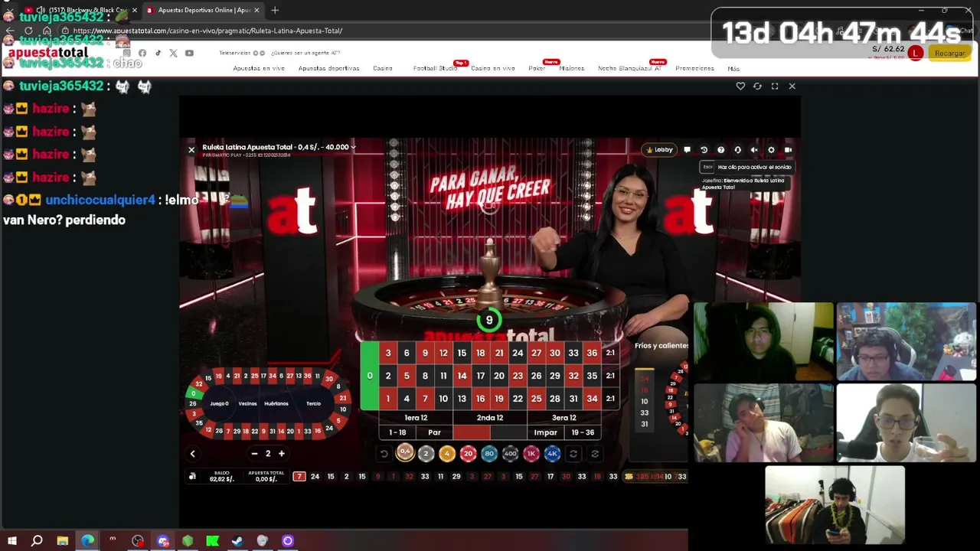980x551 pixels.
Task: Open game settings gear icon
Action: tap(771, 150)
